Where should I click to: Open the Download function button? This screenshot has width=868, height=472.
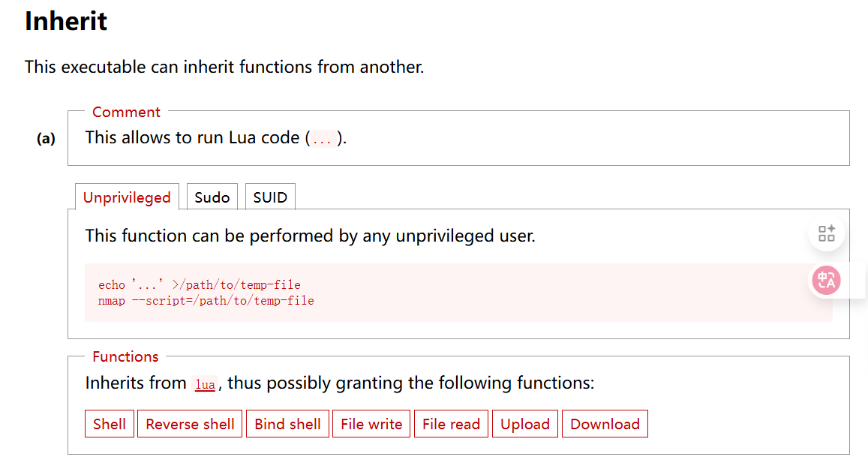pyautogui.click(x=605, y=424)
